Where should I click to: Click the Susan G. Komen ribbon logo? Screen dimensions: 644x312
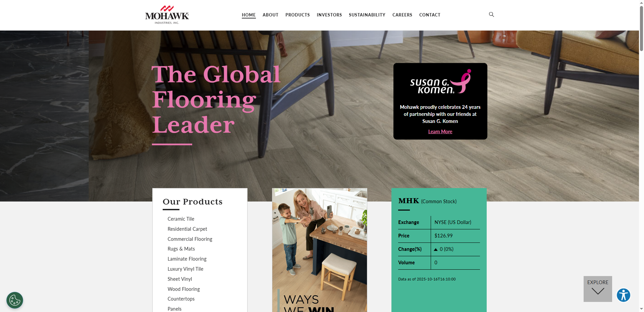[x=440, y=82]
